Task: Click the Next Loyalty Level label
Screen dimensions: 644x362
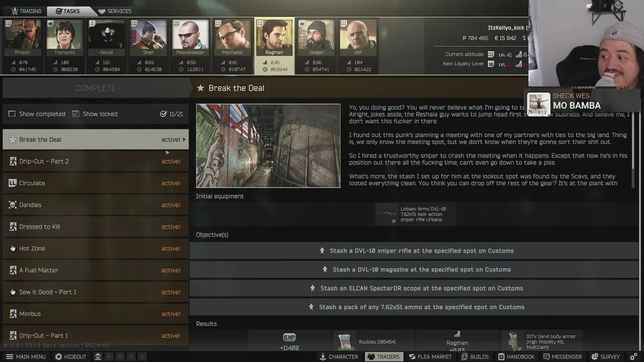Action: tap(463, 64)
